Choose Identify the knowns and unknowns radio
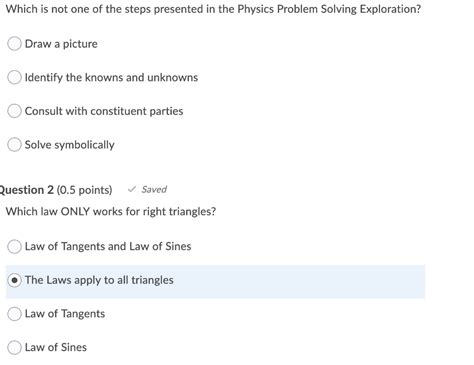The height and width of the screenshot is (365, 474). point(14,77)
